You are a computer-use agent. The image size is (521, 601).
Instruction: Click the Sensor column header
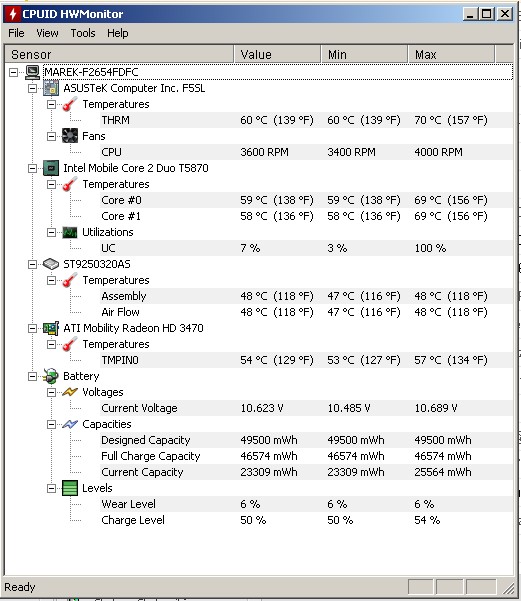119,54
